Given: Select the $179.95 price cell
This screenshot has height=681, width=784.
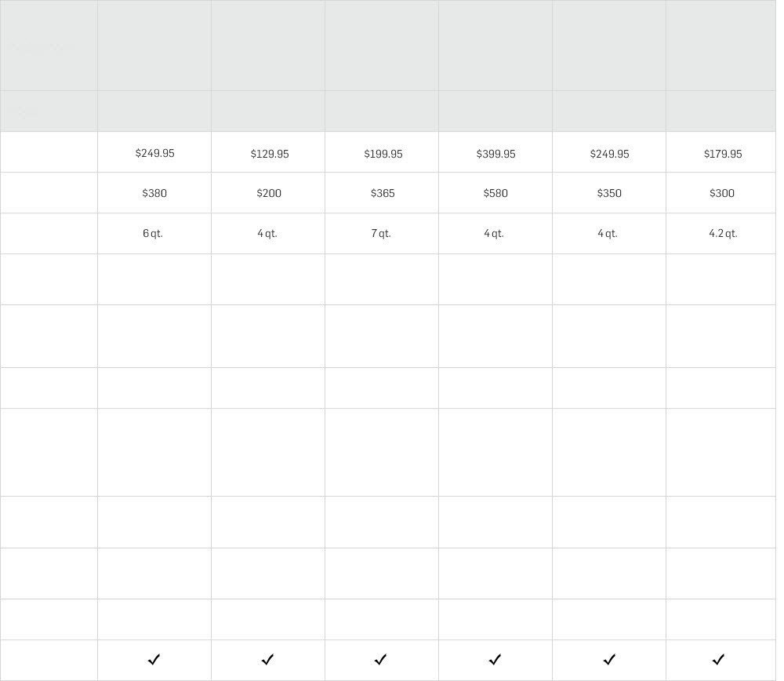Looking at the screenshot, I should click(723, 154).
